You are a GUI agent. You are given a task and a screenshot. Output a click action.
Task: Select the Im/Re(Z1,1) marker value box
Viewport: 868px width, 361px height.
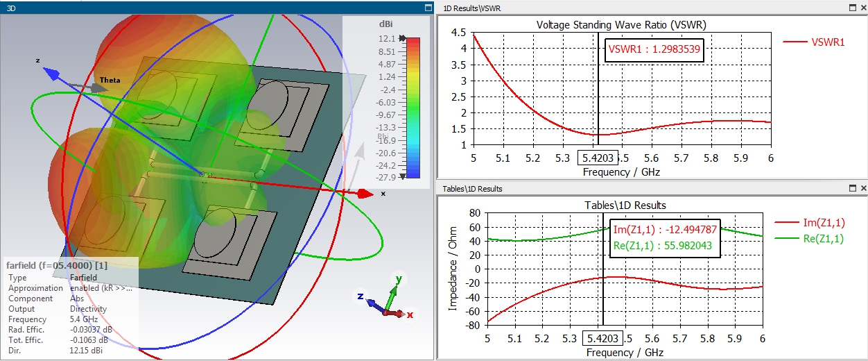pos(665,237)
